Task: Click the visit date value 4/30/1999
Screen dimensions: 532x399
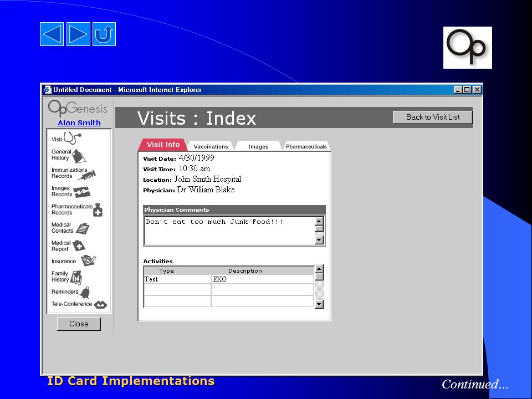Action: (196, 158)
